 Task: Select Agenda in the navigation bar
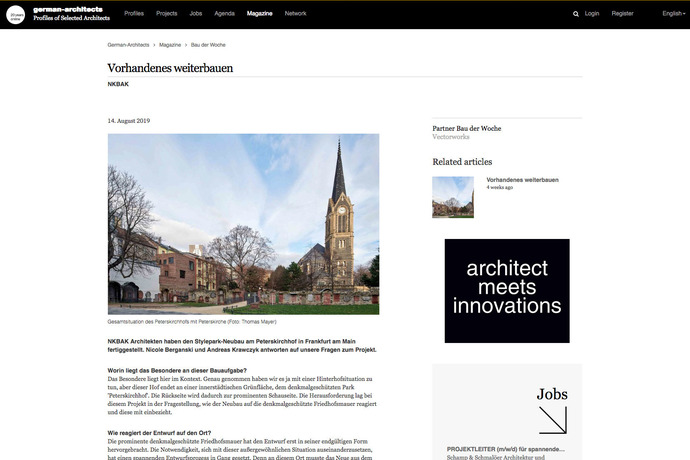tap(224, 14)
